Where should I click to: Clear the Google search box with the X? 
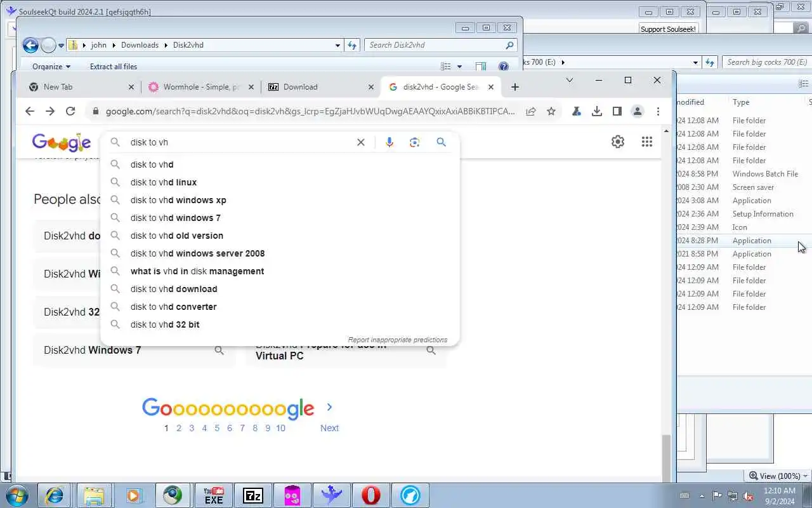click(360, 142)
